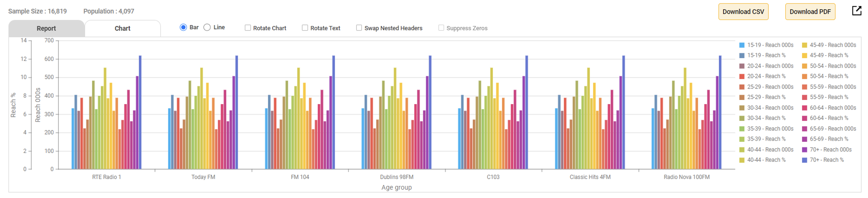Switch to the Report tab
This screenshot has width=868, height=198.
(46, 28)
